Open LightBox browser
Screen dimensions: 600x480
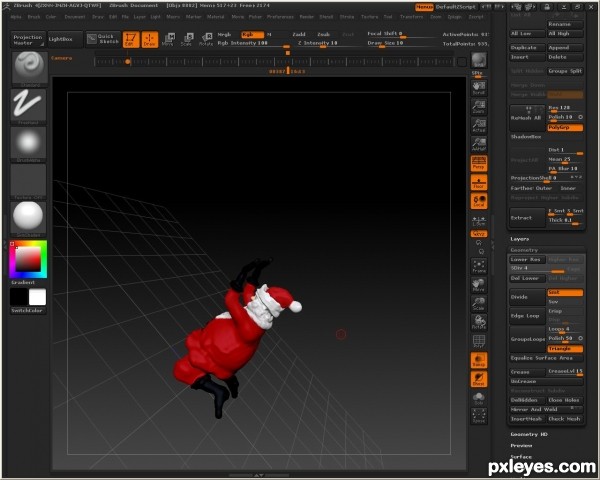pos(65,39)
